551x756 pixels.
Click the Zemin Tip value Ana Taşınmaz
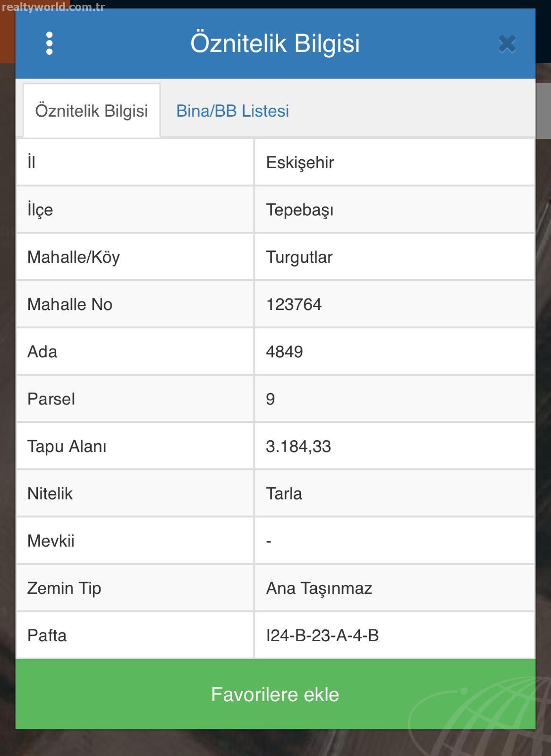pyautogui.click(x=319, y=588)
